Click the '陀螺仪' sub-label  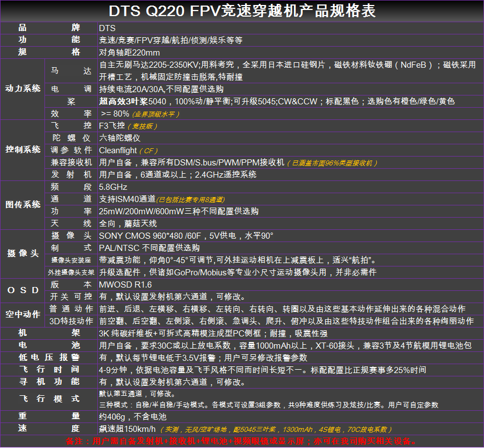point(71,138)
